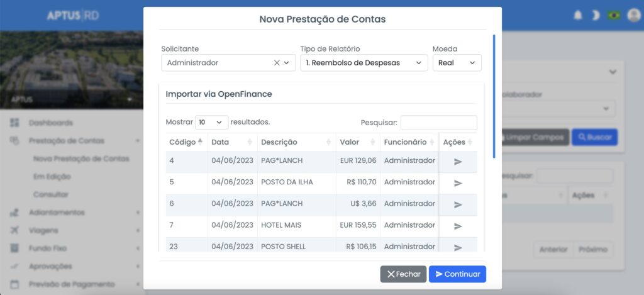Click send icon for PAG*LANCH code 4 row
The height and width of the screenshot is (295, 644).
[x=458, y=162]
